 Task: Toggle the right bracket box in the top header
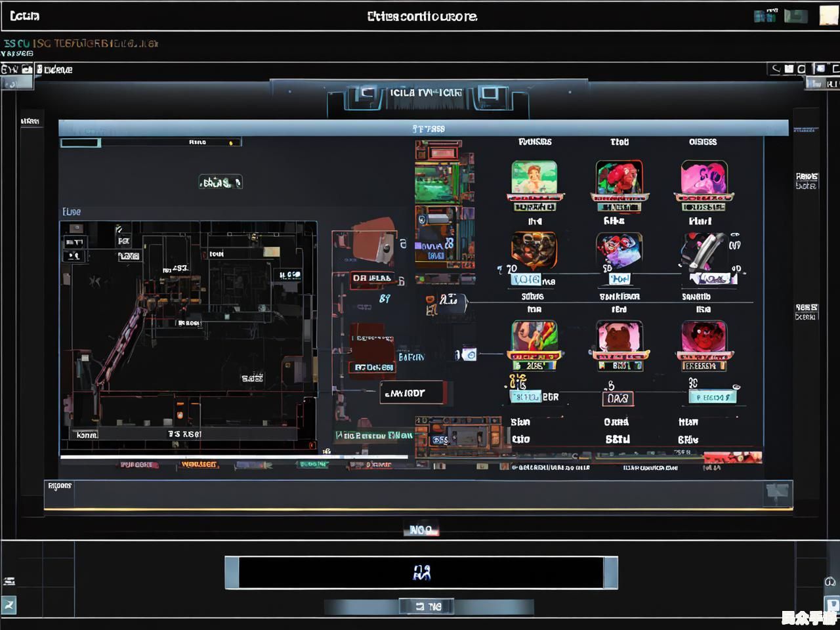(490, 94)
